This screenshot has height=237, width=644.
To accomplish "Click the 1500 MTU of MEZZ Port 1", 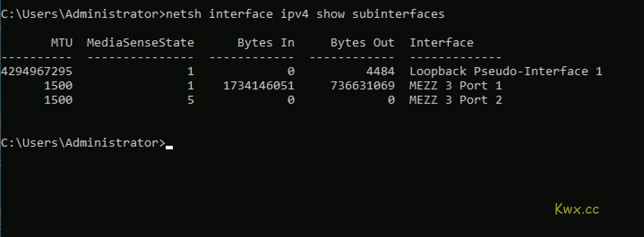I will [58, 86].
